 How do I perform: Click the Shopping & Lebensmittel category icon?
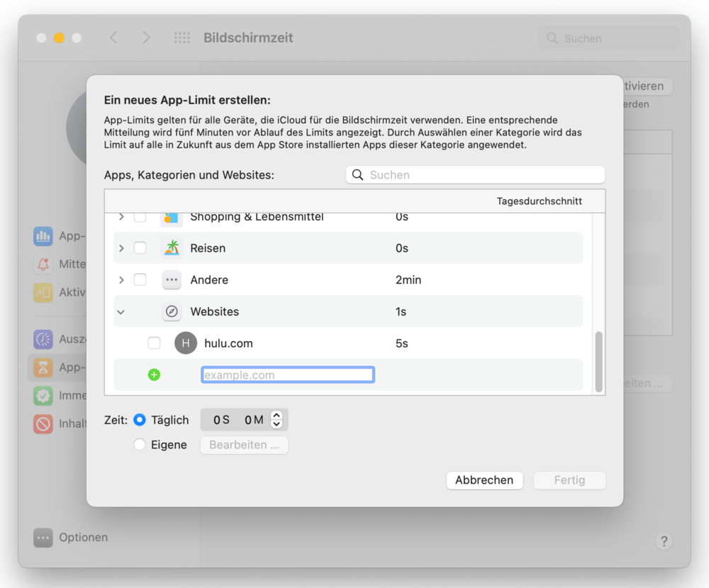point(172,217)
